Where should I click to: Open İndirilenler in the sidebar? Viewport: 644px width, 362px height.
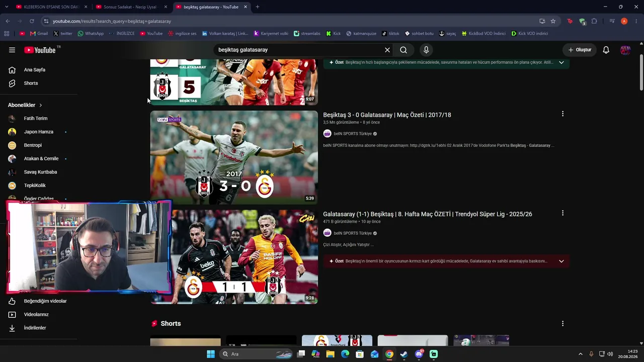[35, 328]
